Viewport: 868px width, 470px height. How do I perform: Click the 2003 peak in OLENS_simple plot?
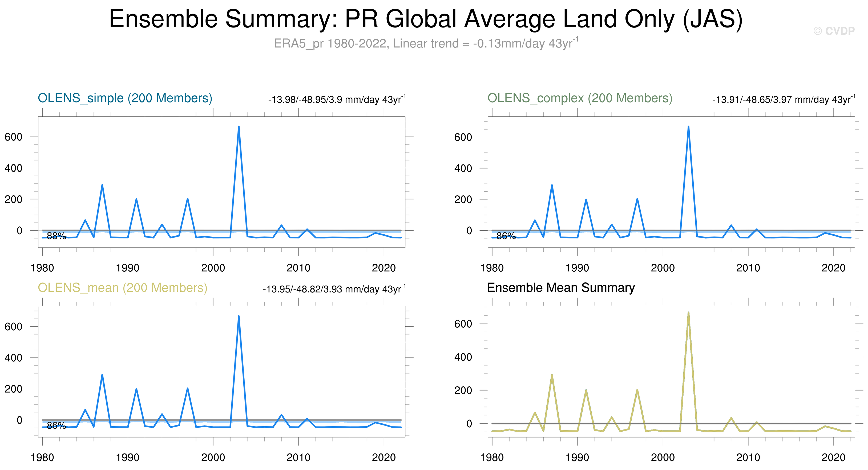coord(239,127)
